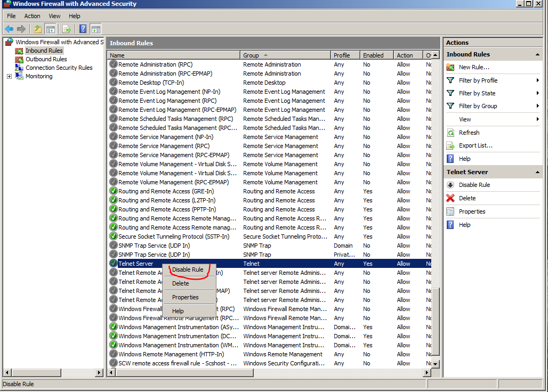Click the Filter by State funnel icon
This screenshot has height=392, width=548.
click(450, 93)
